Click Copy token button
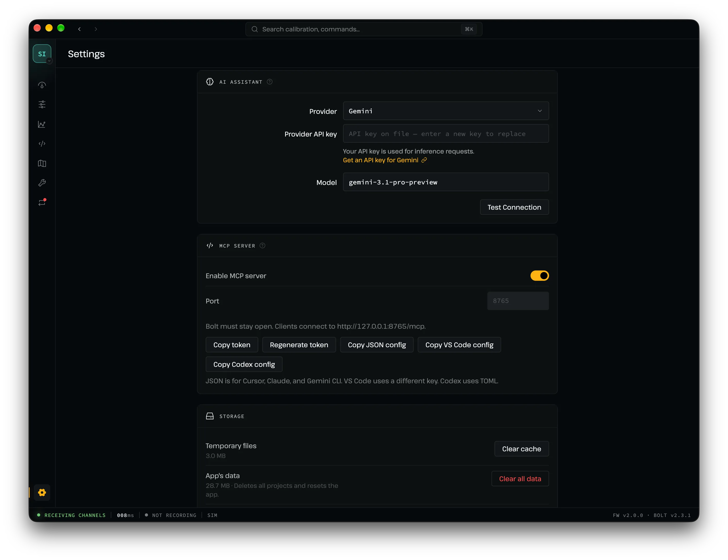 point(232,345)
